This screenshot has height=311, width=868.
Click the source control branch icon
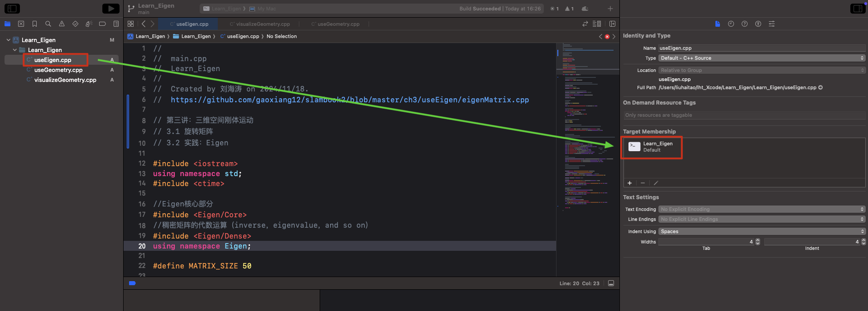(x=131, y=9)
